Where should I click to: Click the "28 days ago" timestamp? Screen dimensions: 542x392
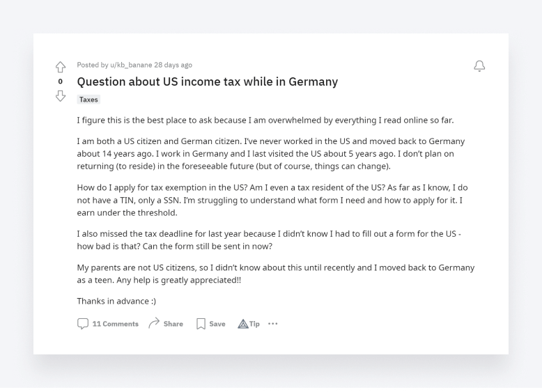pos(173,65)
